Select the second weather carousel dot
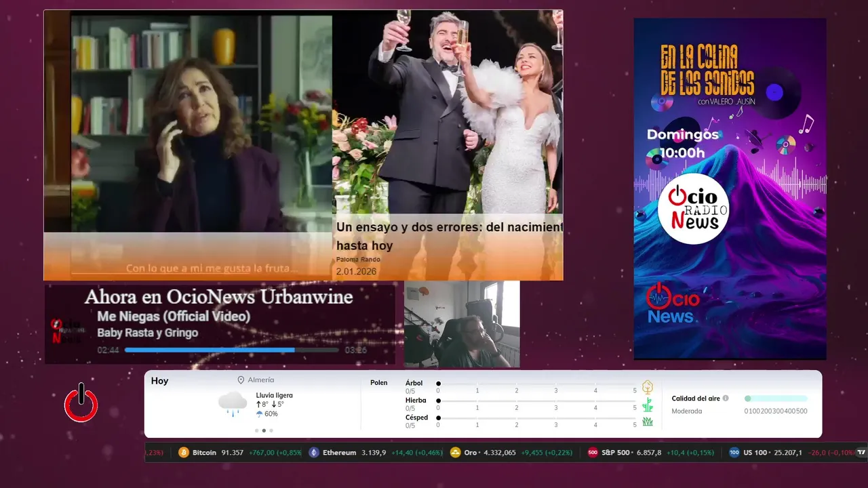The width and height of the screenshot is (868, 488). (x=264, y=430)
